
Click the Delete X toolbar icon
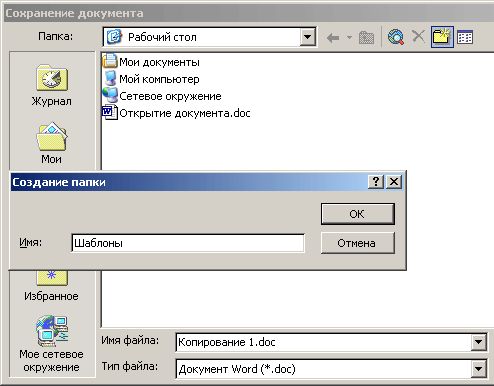point(418,36)
